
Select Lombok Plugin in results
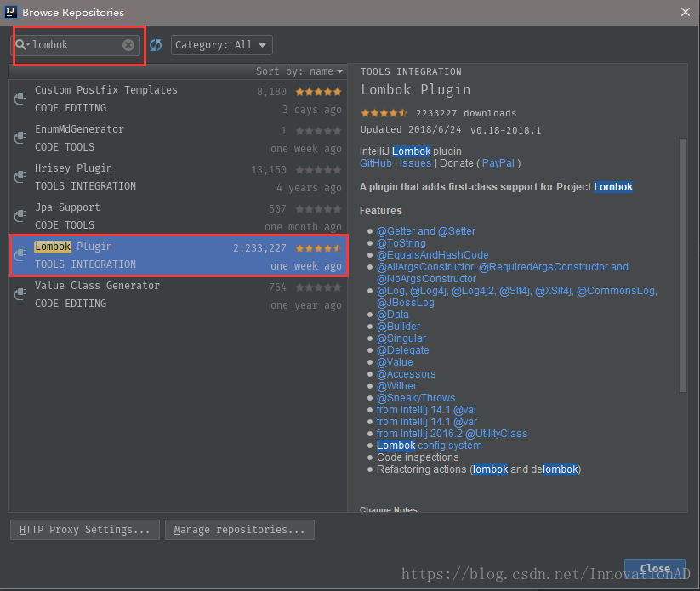click(178, 255)
